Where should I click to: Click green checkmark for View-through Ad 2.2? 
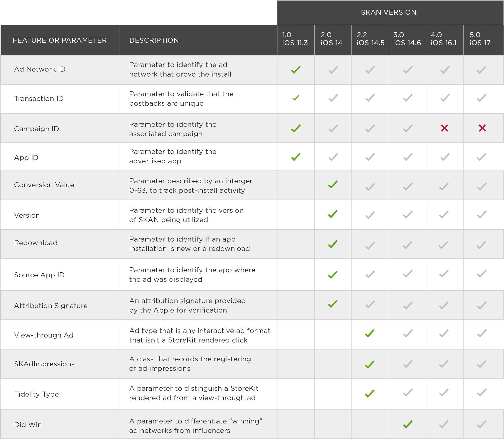[370, 333]
